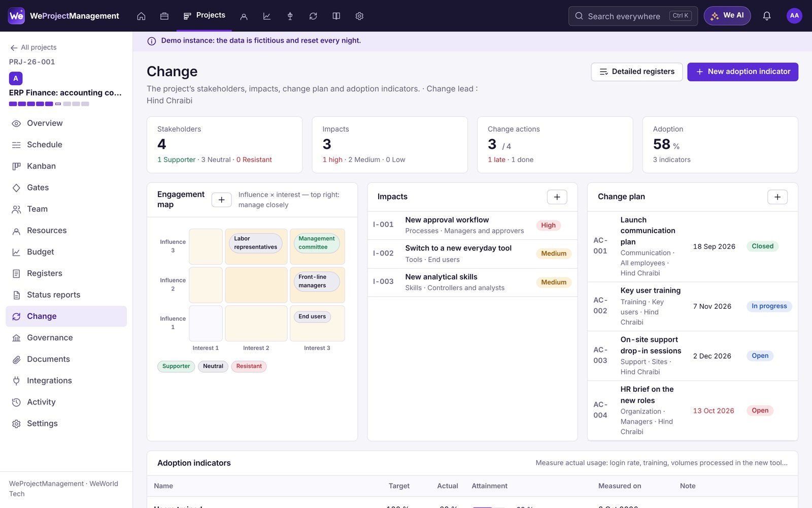
Task: Open the people icon in top navigation
Action: click(x=244, y=16)
